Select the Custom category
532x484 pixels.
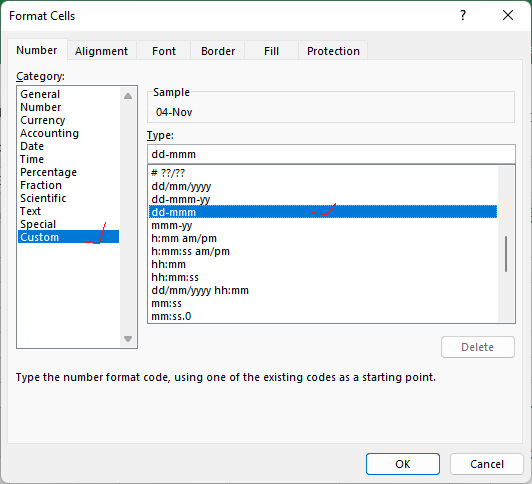tap(69, 237)
